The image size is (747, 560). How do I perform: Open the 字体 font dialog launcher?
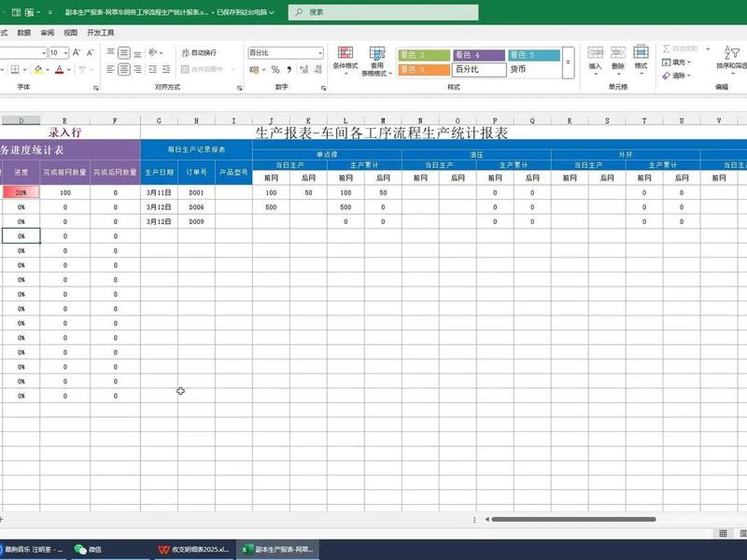[96, 88]
